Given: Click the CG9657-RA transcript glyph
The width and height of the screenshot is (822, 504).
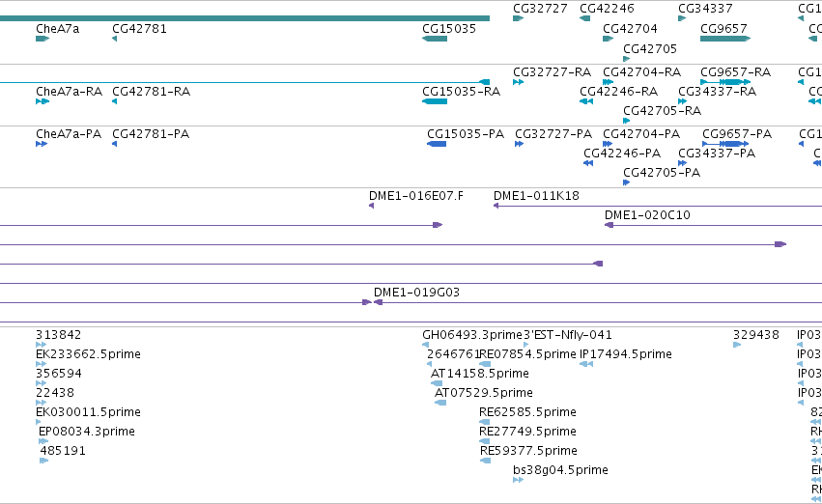Looking at the screenshot, I should pos(725,82).
